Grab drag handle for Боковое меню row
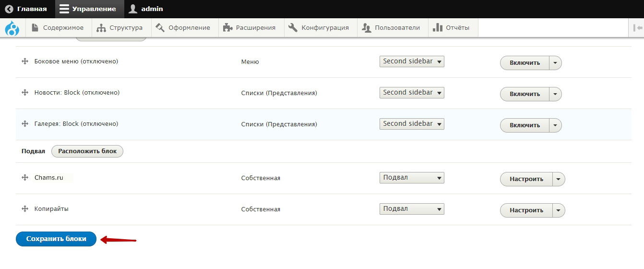644x269 pixels. 25,61
